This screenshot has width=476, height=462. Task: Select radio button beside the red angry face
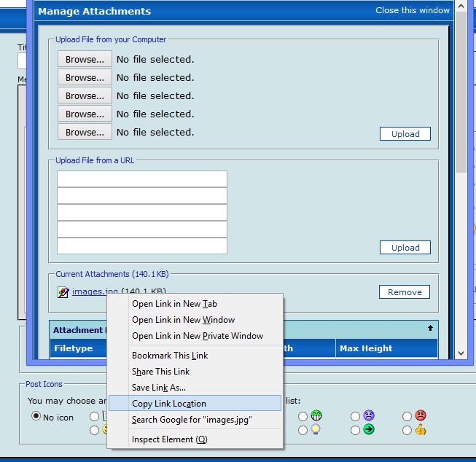(407, 416)
